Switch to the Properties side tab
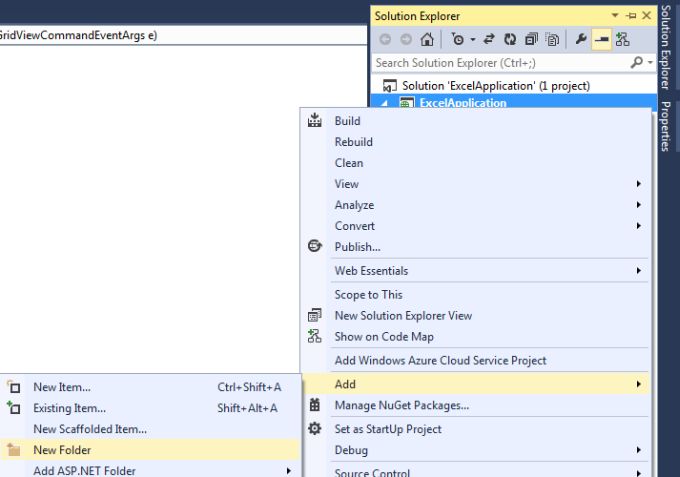Screen dimensions: 680x477 (x=666, y=126)
